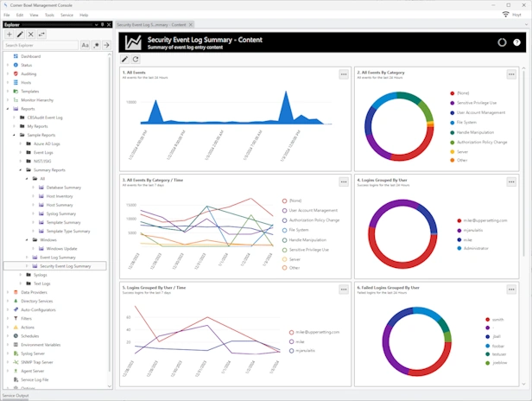Open the help question mark icon in header

(x=516, y=42)
